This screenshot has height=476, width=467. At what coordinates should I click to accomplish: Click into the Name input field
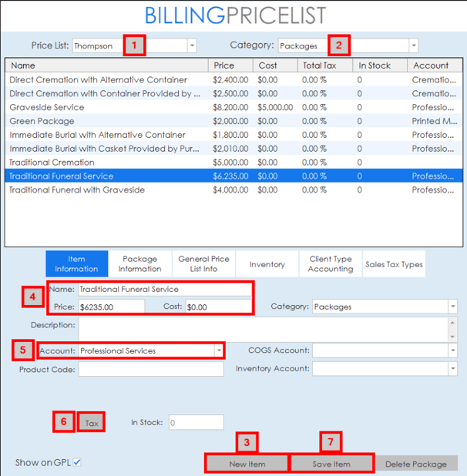click(x=164, y=290)
